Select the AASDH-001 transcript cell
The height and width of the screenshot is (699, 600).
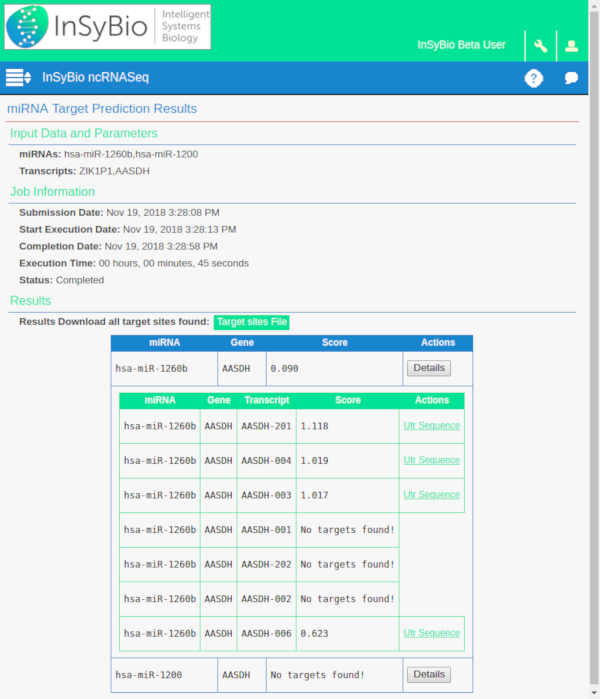point(266,530)
